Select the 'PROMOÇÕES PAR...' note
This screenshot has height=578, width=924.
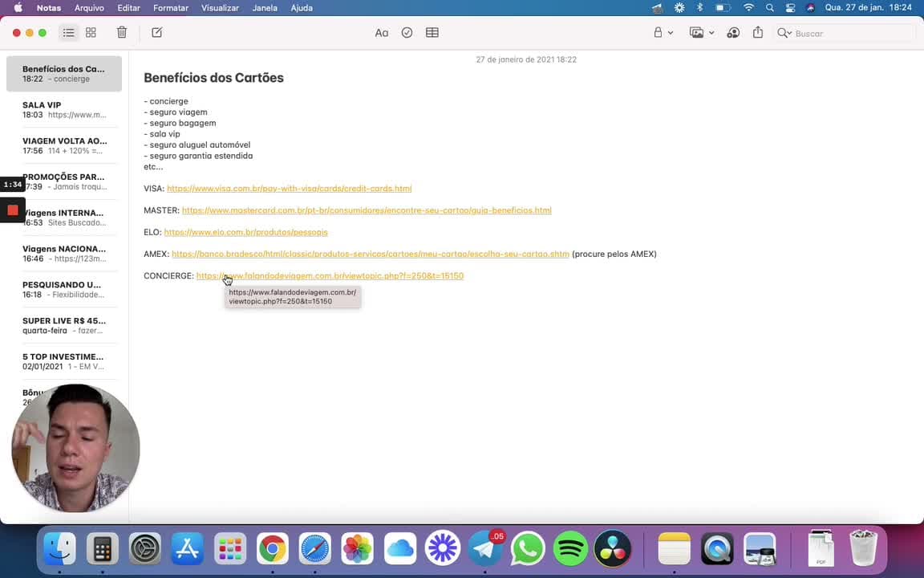[64, 181]
